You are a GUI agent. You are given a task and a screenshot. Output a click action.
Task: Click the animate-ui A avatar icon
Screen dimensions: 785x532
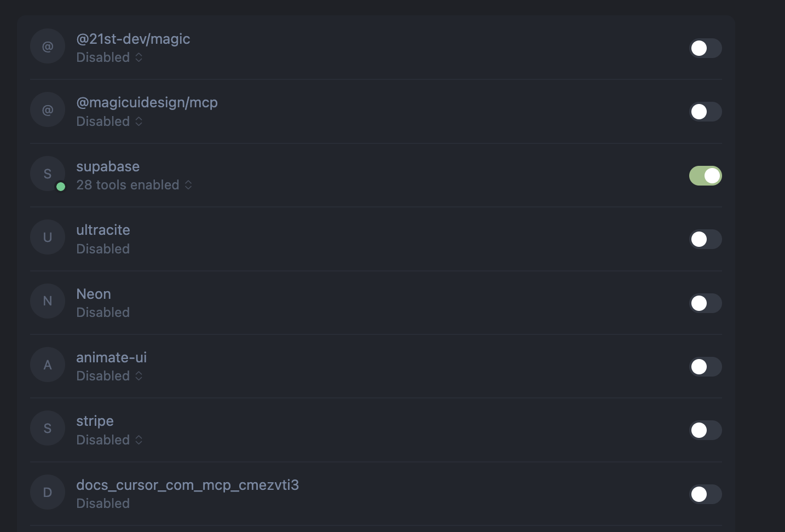pyautogui.click(x=48, y=365)
